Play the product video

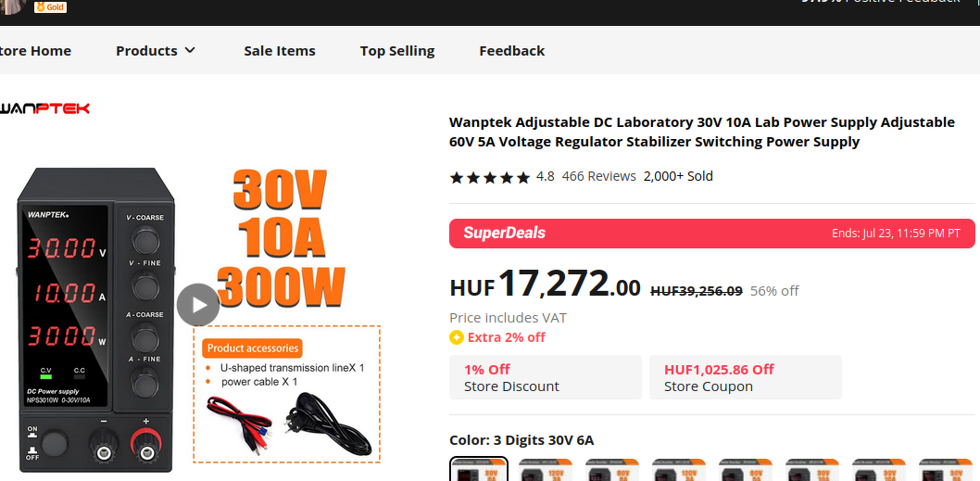[198, 305]
